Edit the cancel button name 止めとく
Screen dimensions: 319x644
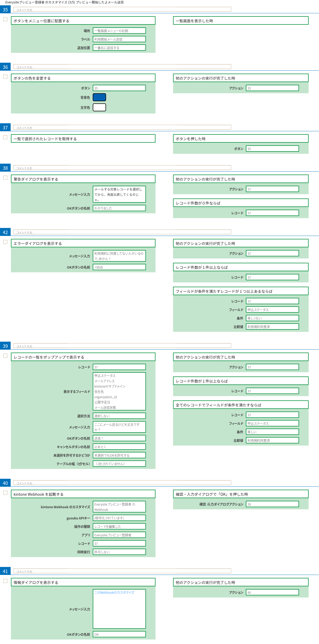(119, 447)
